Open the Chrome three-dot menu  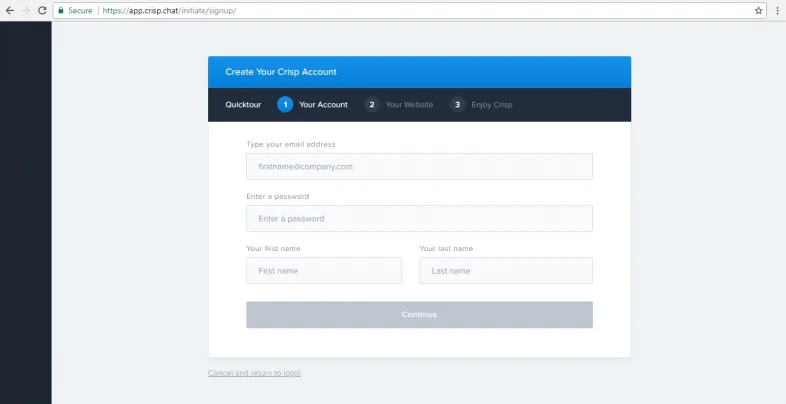pyautogui.click(x=777, y=11)
